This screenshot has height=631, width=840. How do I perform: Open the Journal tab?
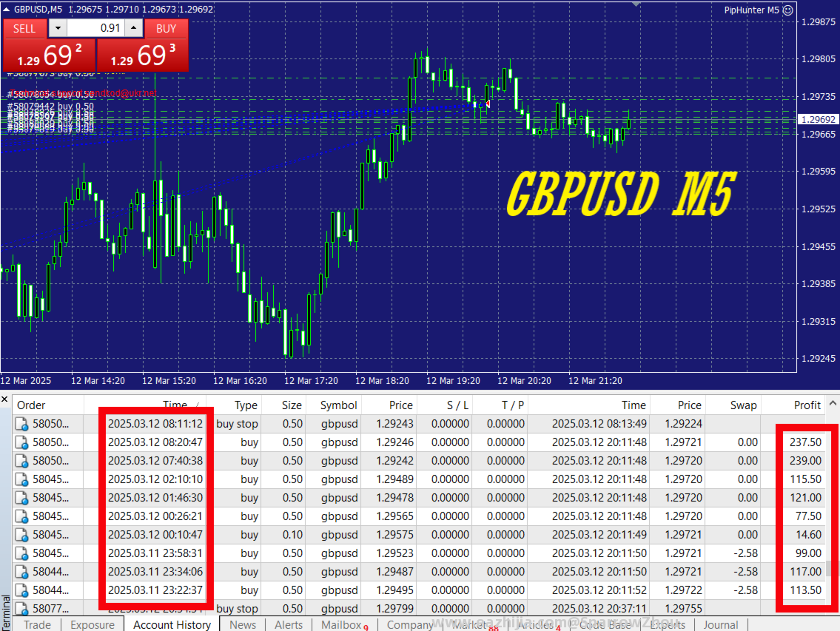coord(721,624)
